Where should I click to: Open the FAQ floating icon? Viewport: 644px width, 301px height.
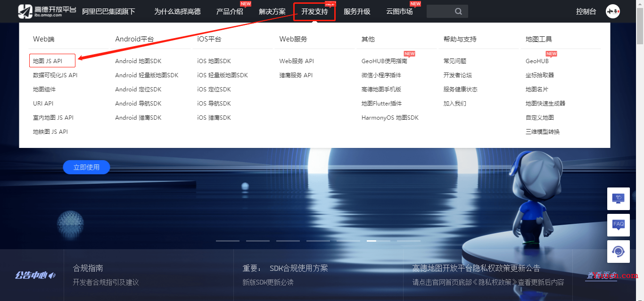(x=618, y=225)
